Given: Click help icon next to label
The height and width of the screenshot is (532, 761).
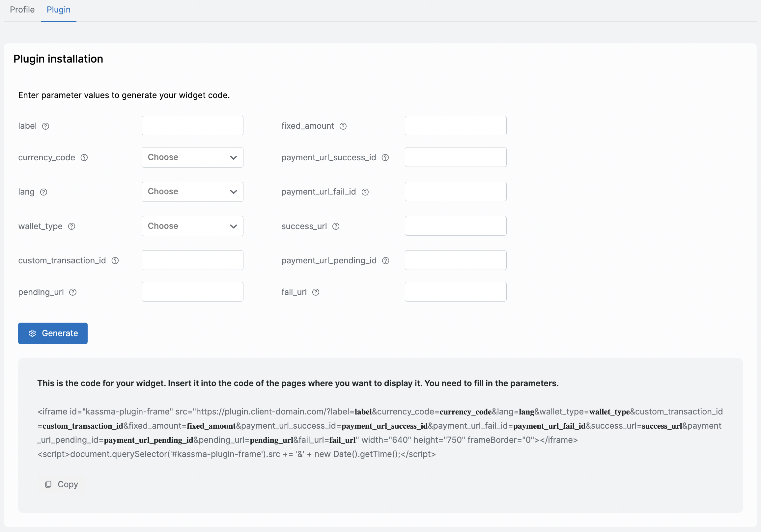Looking at the screenshot, I should click(46, 126).
